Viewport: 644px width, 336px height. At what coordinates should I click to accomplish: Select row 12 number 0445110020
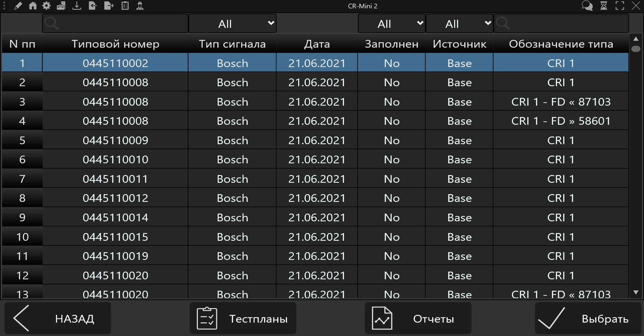[115, 276]
